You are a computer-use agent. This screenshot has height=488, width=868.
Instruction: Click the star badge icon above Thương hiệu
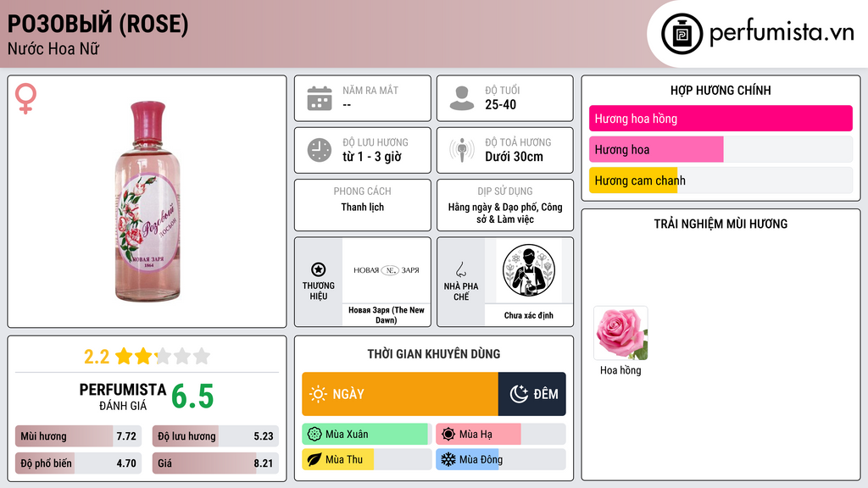coord(319,269)
